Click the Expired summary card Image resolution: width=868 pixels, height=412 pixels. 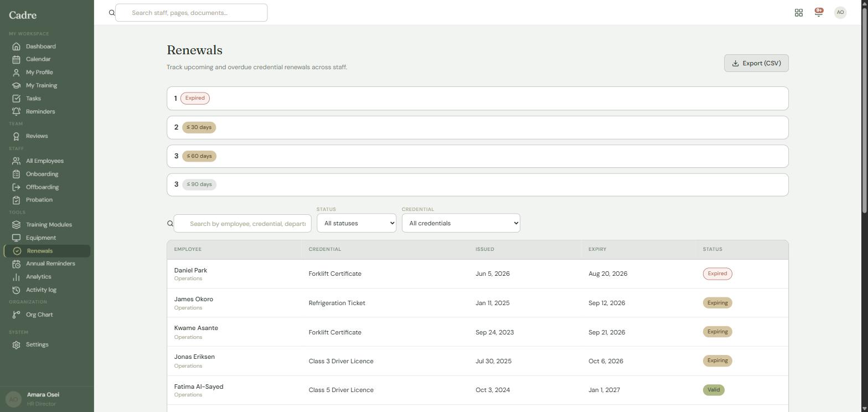pyautogui.click(x=478, y=99)
